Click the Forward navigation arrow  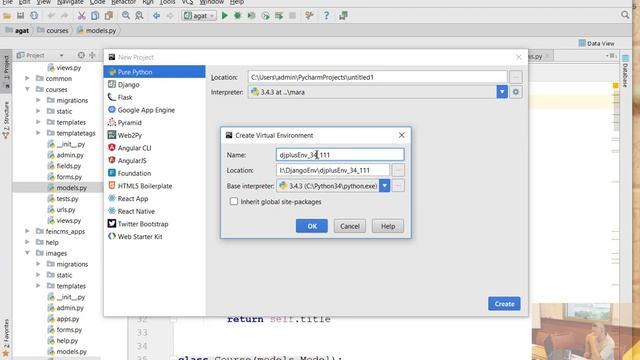(x=170, y=16)
